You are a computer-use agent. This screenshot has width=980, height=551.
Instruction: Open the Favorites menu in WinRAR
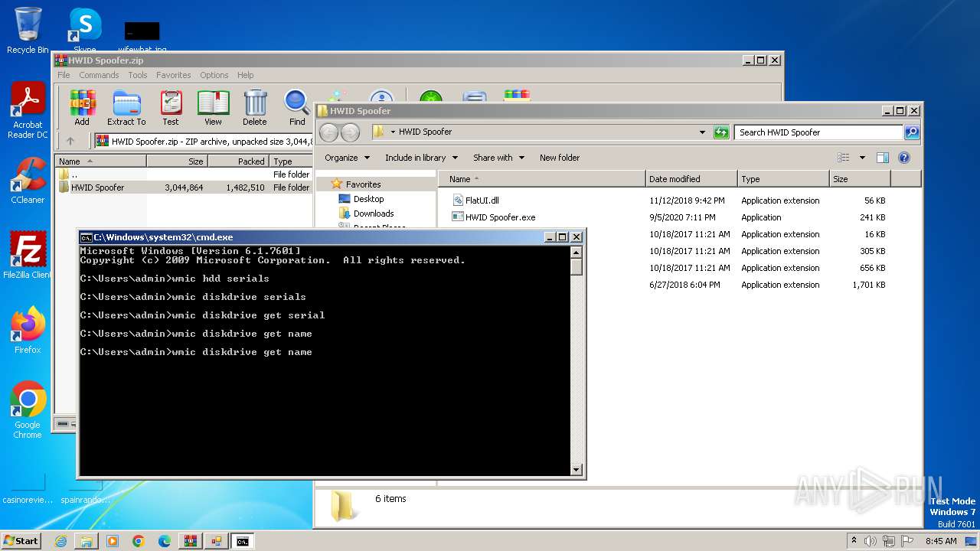(x=174, y=75)
